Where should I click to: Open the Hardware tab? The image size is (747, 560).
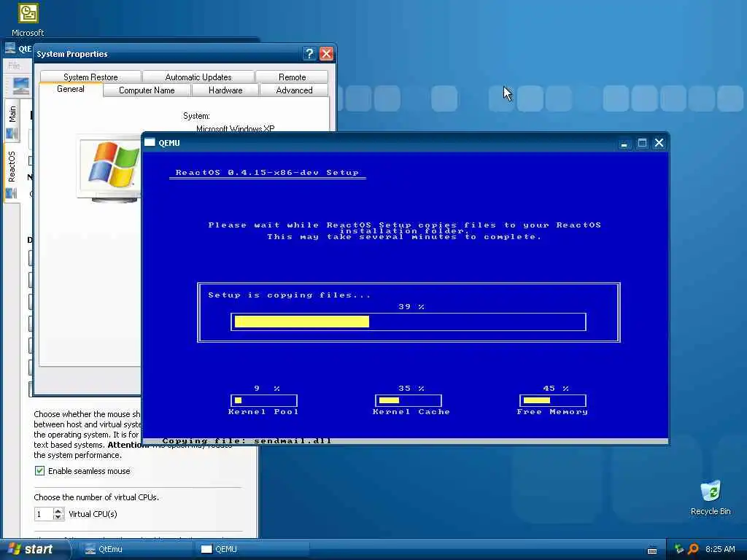(225, 90)
